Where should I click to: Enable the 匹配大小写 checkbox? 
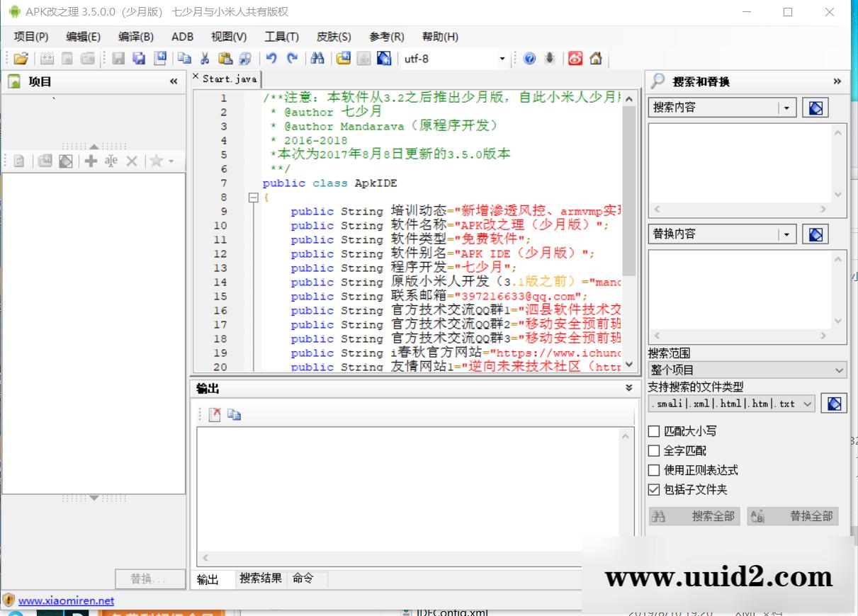pyautogui.click(x=653, y=430)
